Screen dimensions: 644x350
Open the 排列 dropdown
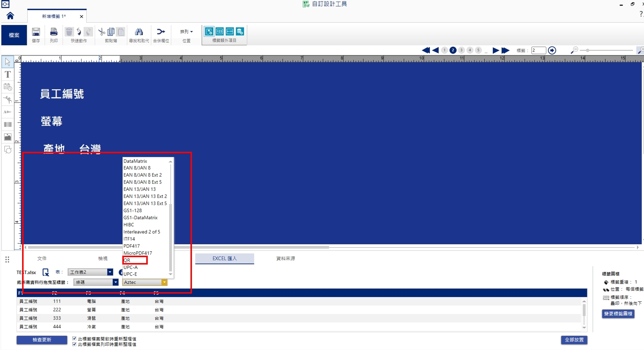click(x=186, y=32)
